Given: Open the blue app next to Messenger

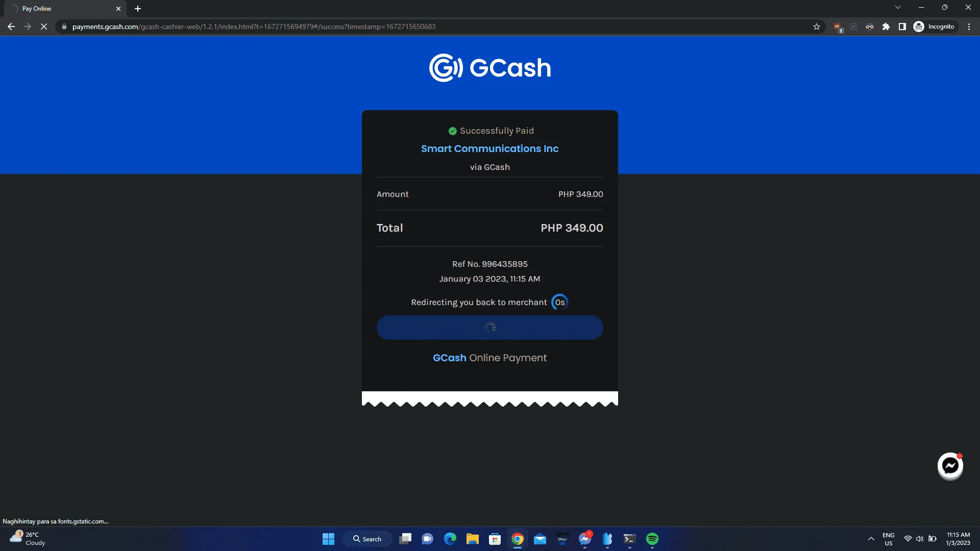Looking at the screenshot, I should click(607, 539).
